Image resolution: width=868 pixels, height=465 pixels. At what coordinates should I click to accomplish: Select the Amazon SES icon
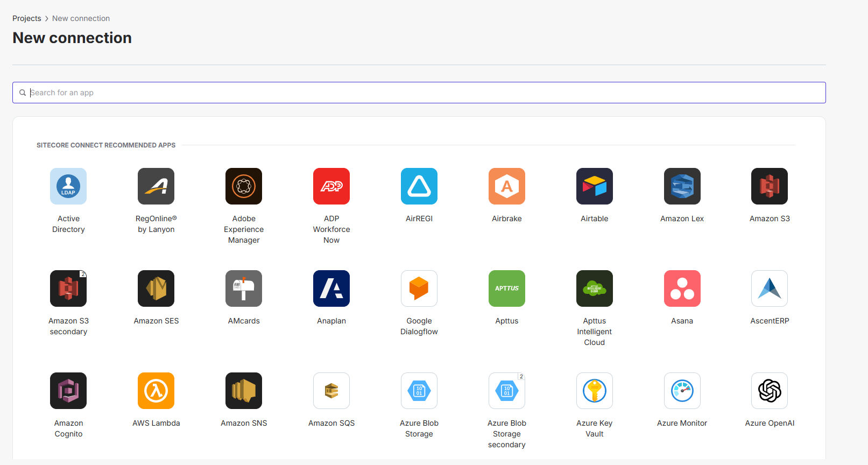coord(156,288)
